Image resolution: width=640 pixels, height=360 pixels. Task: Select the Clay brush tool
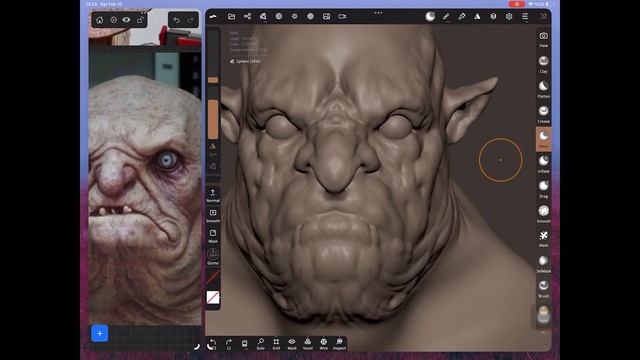(543, 64)
